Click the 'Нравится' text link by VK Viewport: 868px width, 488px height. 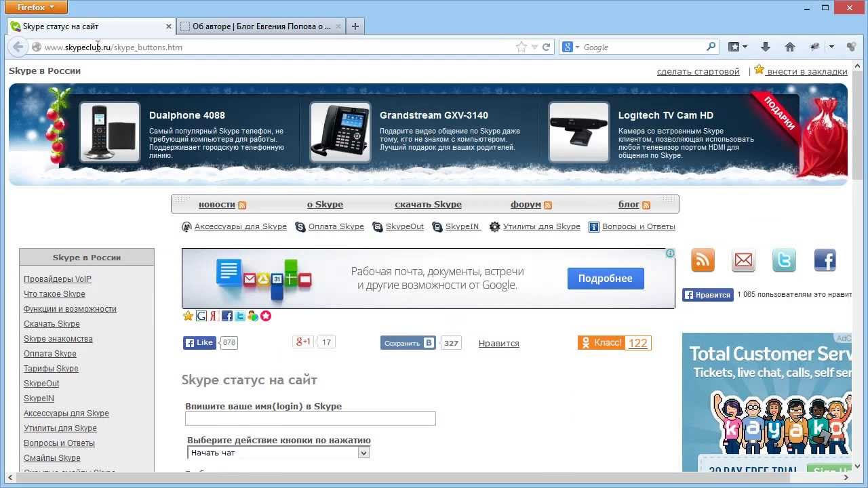click(499, 344)
